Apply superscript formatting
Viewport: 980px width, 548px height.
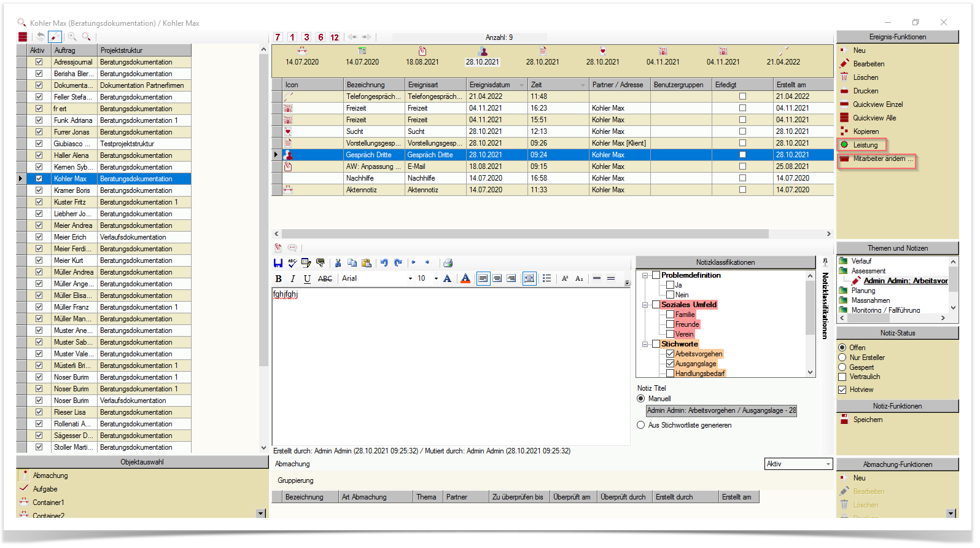[x=565, y=279]
